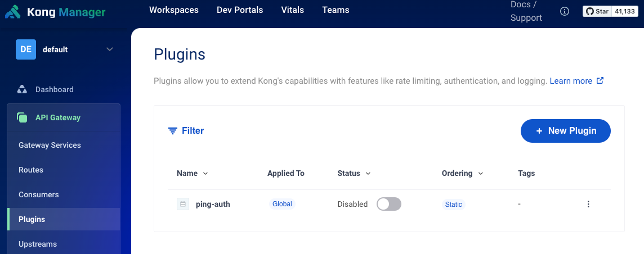Click the external link icon beside Learn more
644x254 pixels.
[600, 81]
